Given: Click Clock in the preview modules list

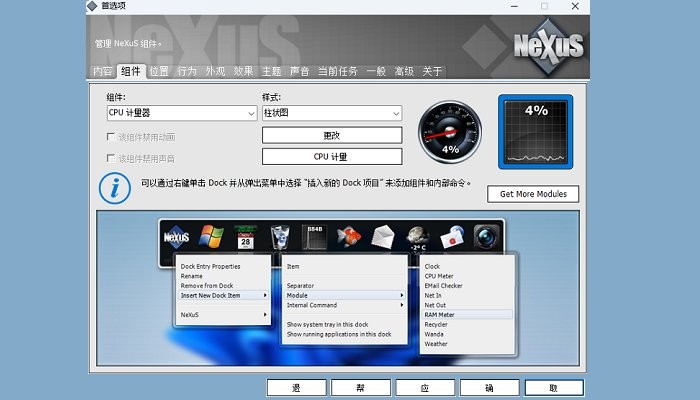Looking at the screenshot, I should (432, 267).
